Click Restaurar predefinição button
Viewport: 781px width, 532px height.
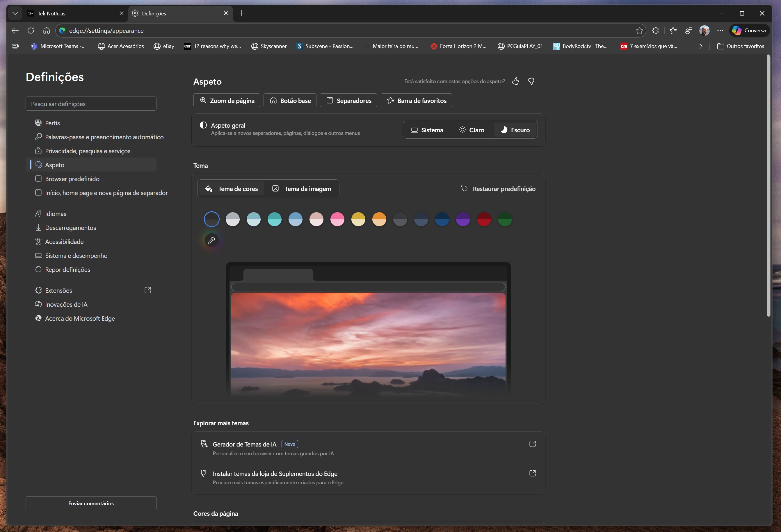click(498, 189)
